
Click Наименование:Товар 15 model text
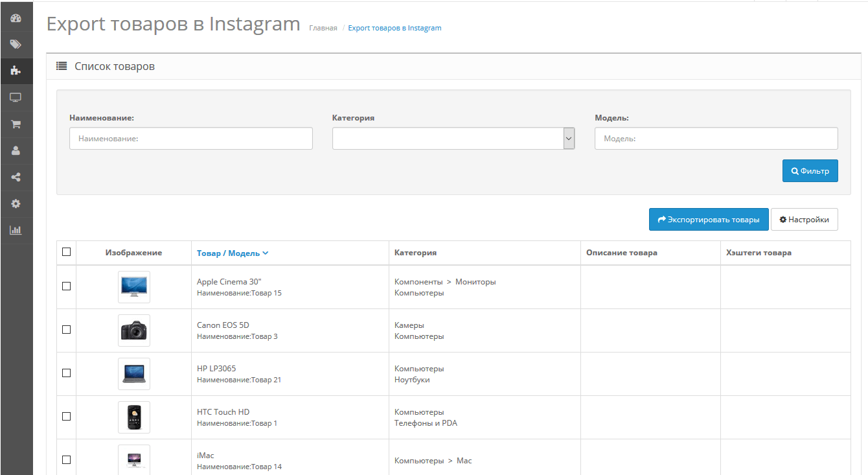[x=239, y=293]
